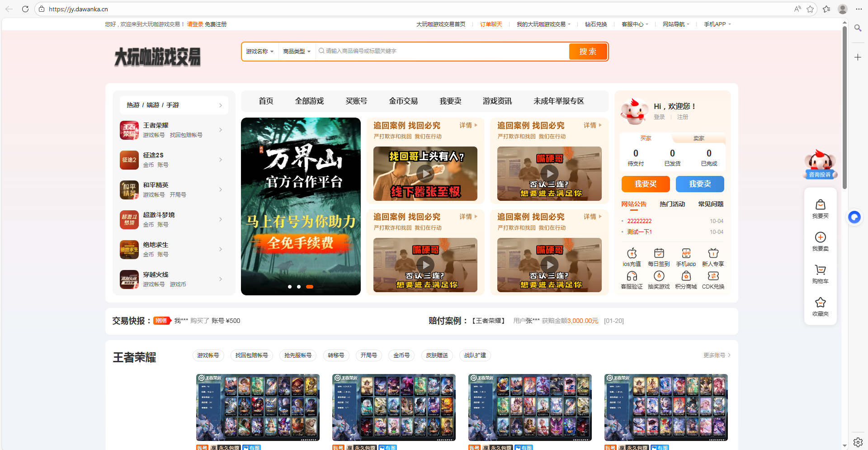Select the 新人专享 newcomer icon
Image resolution: width=868 pixels, height=450 pixels.
[713, 257]
